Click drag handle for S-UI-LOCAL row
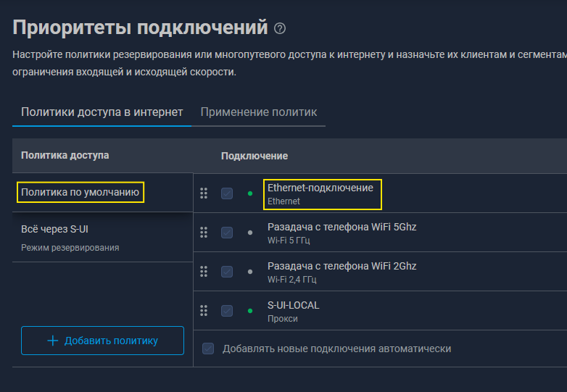This screenshot has height=392, width=567. click(204, 311)
